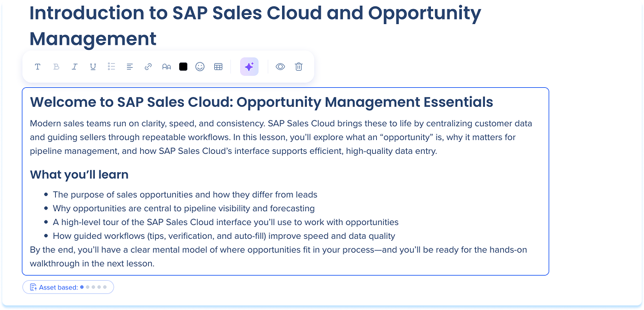The height and width of the screenshot is (310, 644).
Task: Click the first bullet about sales opportunities
Action: 185,195
